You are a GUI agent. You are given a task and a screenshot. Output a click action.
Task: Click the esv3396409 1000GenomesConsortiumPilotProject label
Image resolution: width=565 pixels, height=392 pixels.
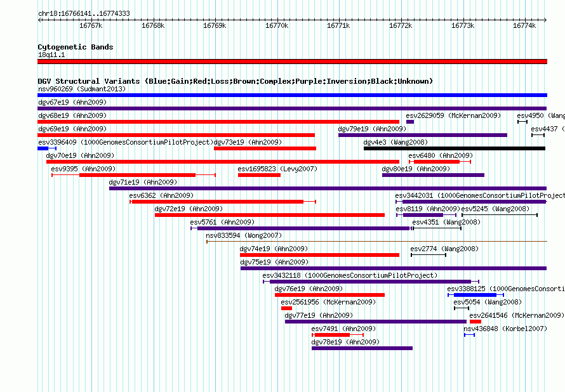[x=126, y=142]
